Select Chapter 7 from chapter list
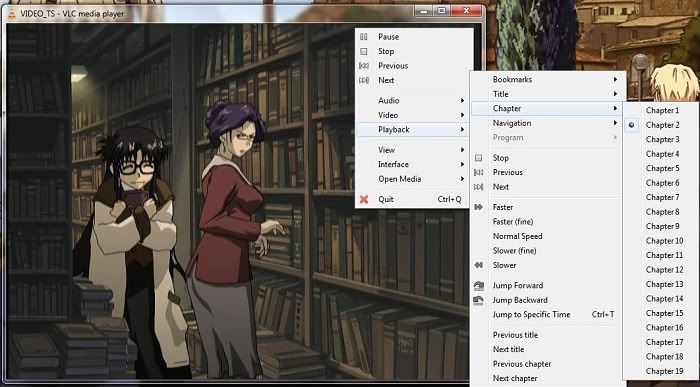 coord(661,197)
